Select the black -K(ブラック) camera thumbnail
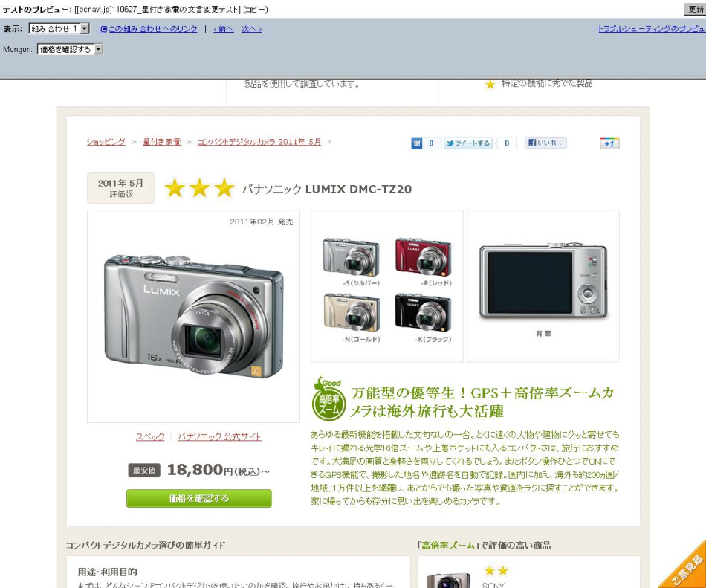This screenshot has width=706, height=588. point(423,312)
